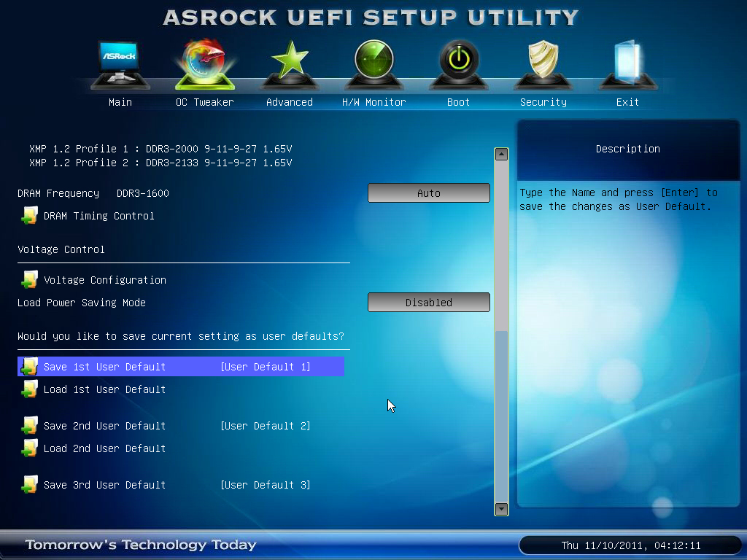
Task: Switch to the Boot tab label
Action: point(458,102)
